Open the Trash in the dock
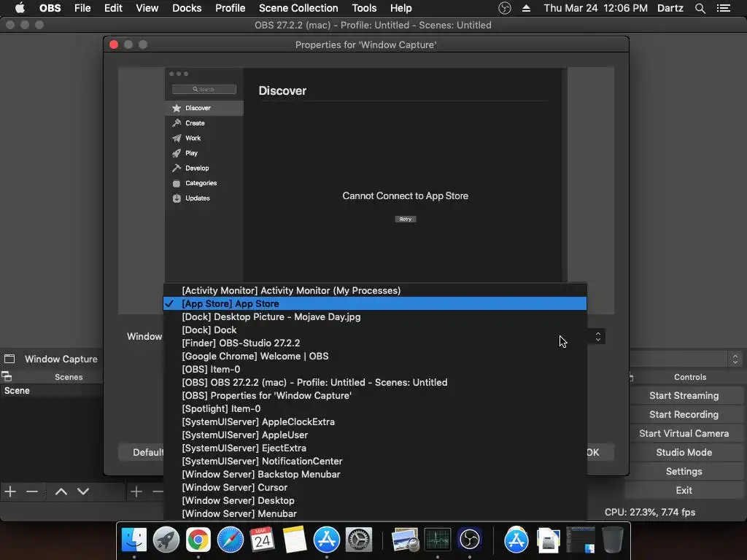The height and width of the screenshot is (560, 747). (612, 540)
